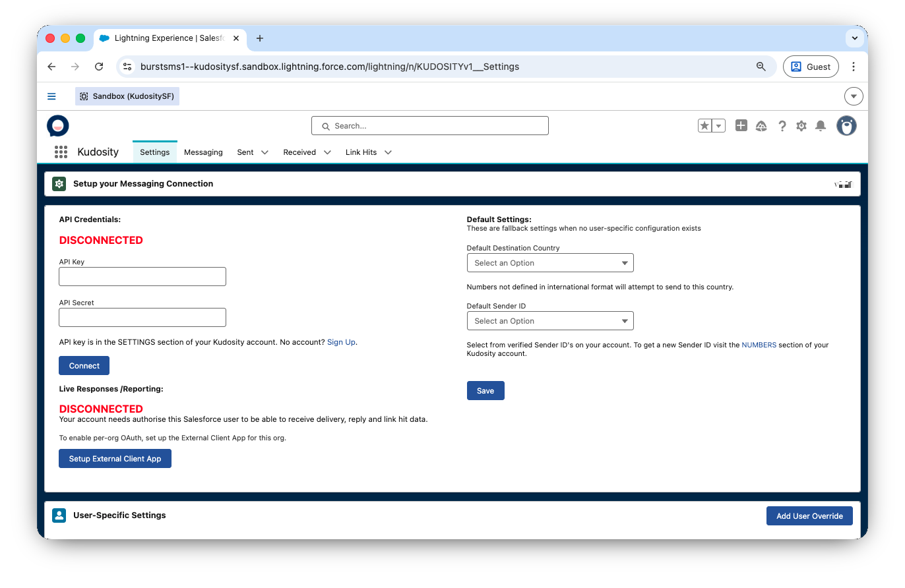Open the user profile avatar
Viewport: 905px width, 588px height.
point(846,126)
